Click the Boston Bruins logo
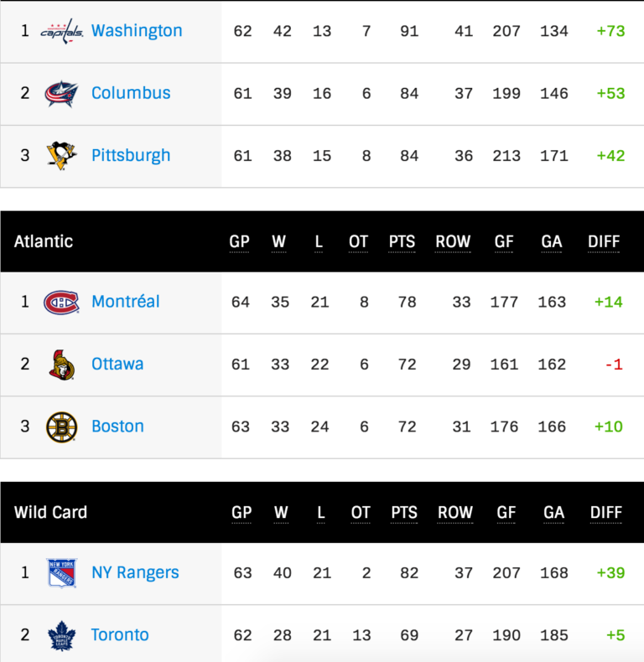644x662 pixels. [x=61, y=426]
